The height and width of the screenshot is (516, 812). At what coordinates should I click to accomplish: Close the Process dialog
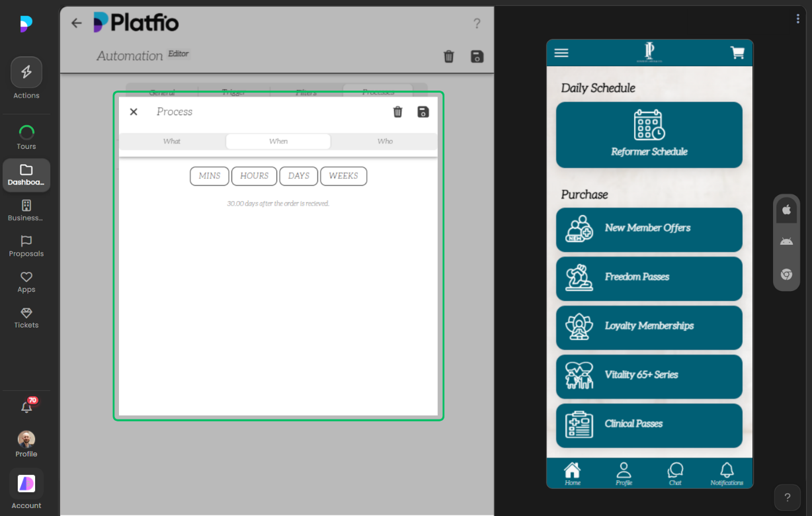(134, 112)
